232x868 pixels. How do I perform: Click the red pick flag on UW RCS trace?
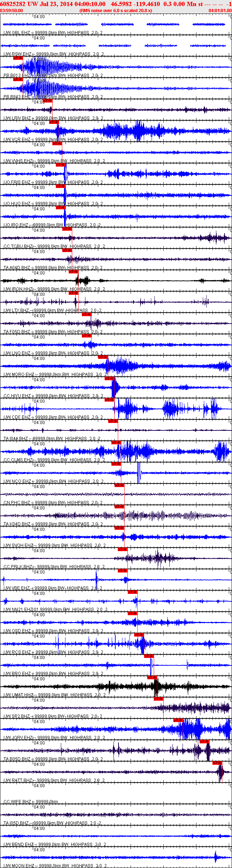pos(139,635)
